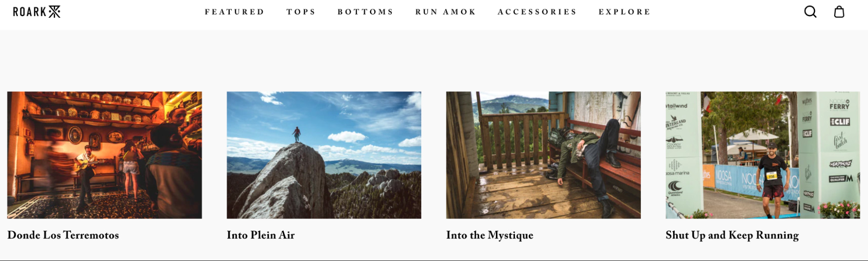Screen dimensions: 868x261
Task: Open the shopping bag icon
Action: tap(839, 12)
